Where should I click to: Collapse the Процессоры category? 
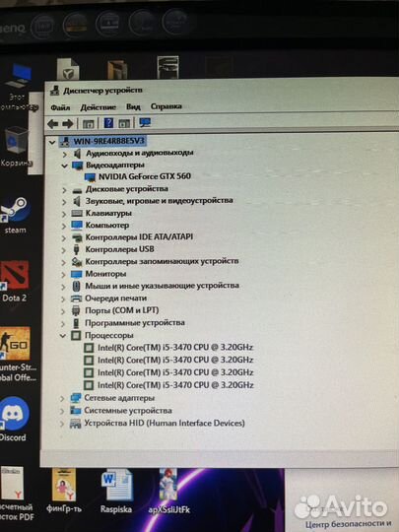pos(63,336)
